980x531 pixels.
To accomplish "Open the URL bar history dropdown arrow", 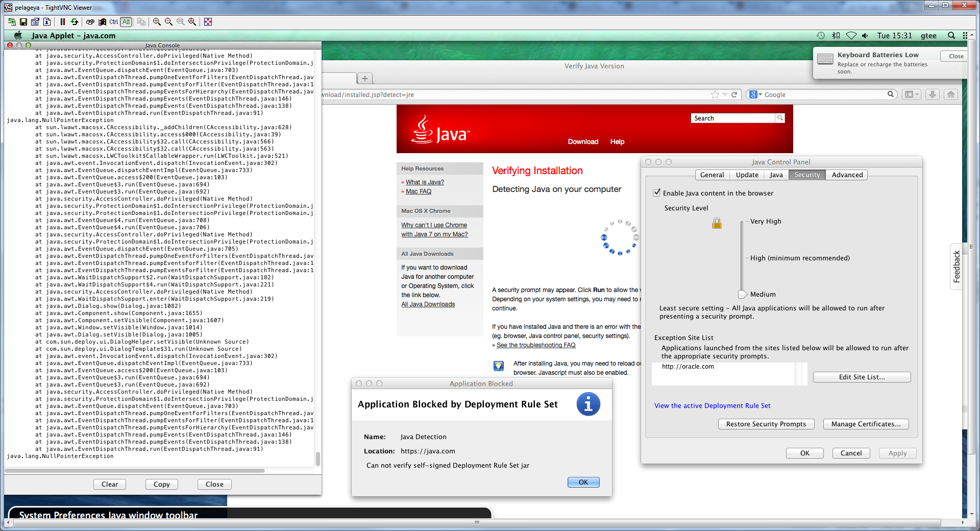I will click(x=725, y=94).
